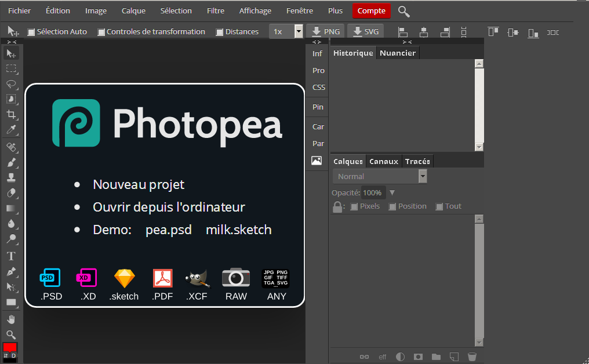
Task: Create a new folder in layers panel
Action: coord(436,356)
